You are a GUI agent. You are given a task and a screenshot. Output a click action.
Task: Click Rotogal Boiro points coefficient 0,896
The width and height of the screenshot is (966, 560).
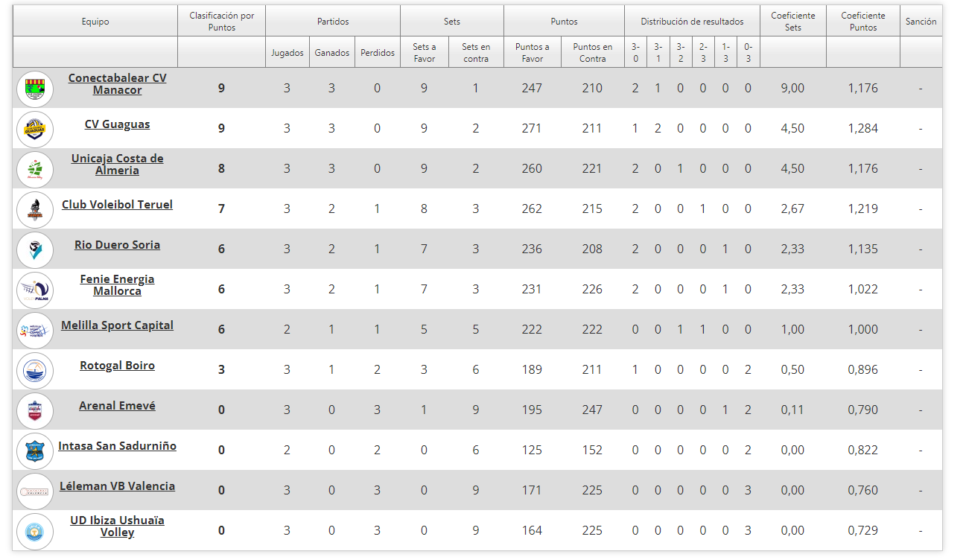[863, 370]
